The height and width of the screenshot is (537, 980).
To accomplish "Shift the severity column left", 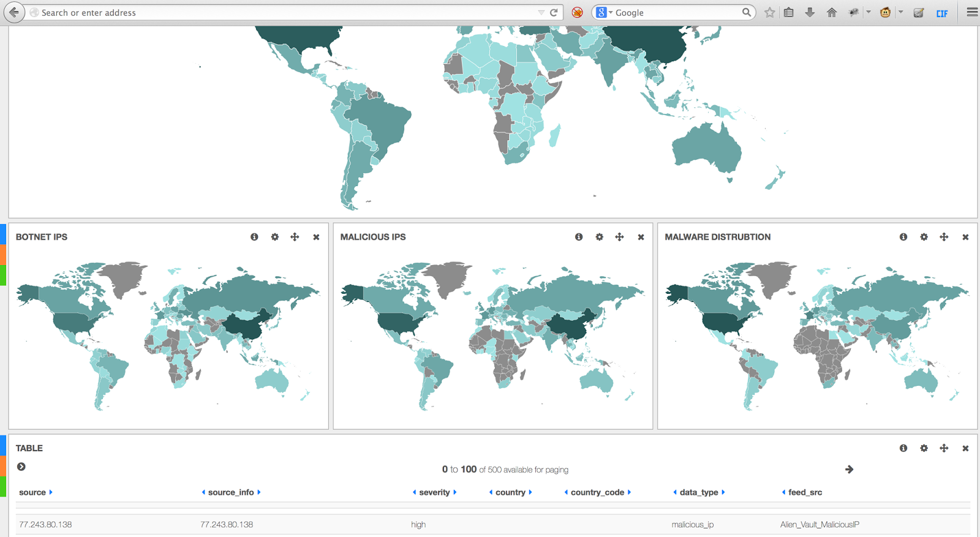I will (x=415, y=492).
